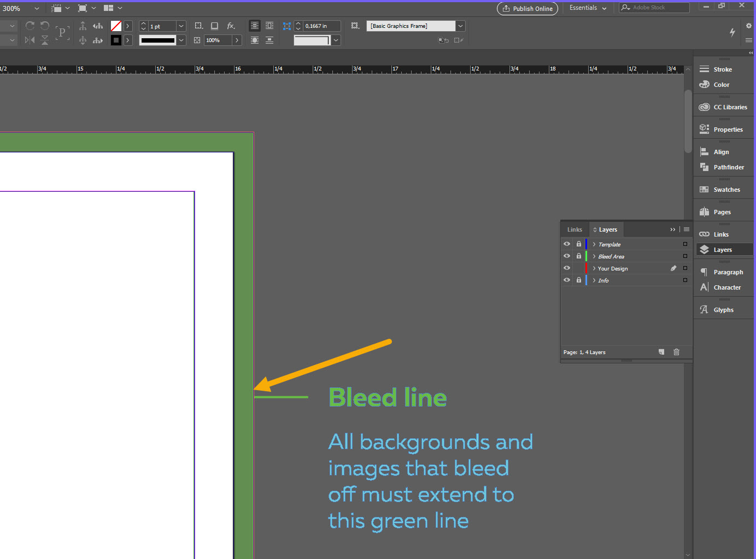
Task: Click Flip Horizontal icon
Action: [x=30, y=40]
